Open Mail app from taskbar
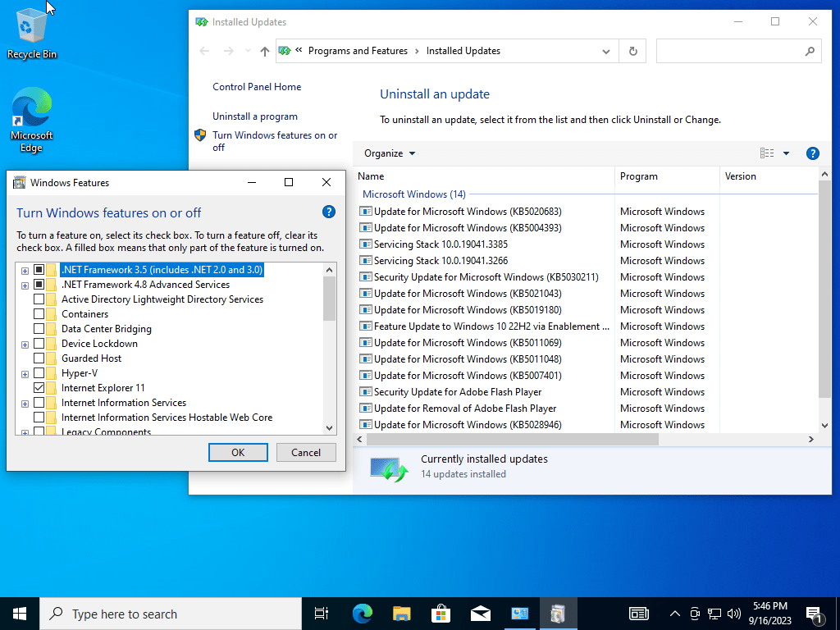The height and width of the screenshot is (630, 840). tap(481, 614)
